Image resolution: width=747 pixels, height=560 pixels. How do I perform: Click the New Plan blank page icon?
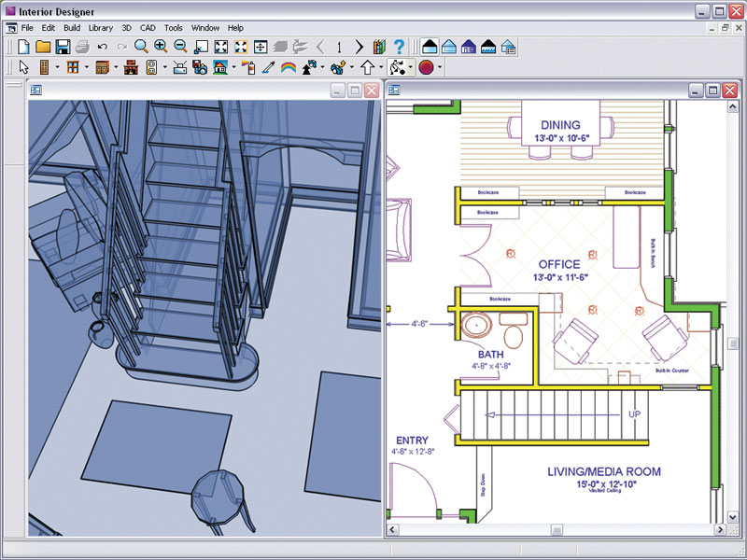click(23, 47)
